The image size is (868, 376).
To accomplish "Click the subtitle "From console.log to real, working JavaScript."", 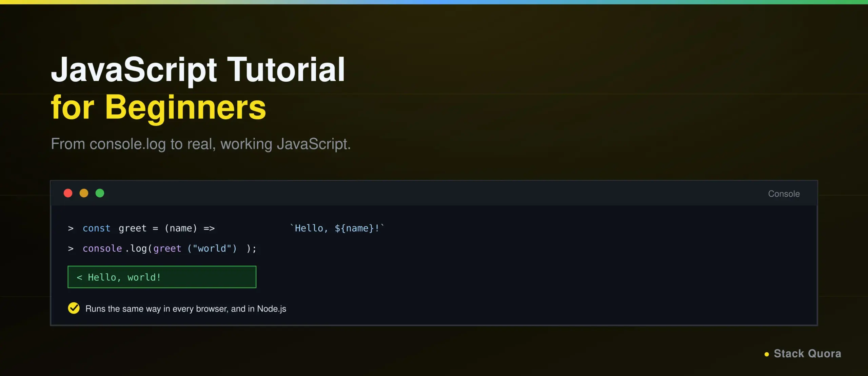I will (201, 144).
